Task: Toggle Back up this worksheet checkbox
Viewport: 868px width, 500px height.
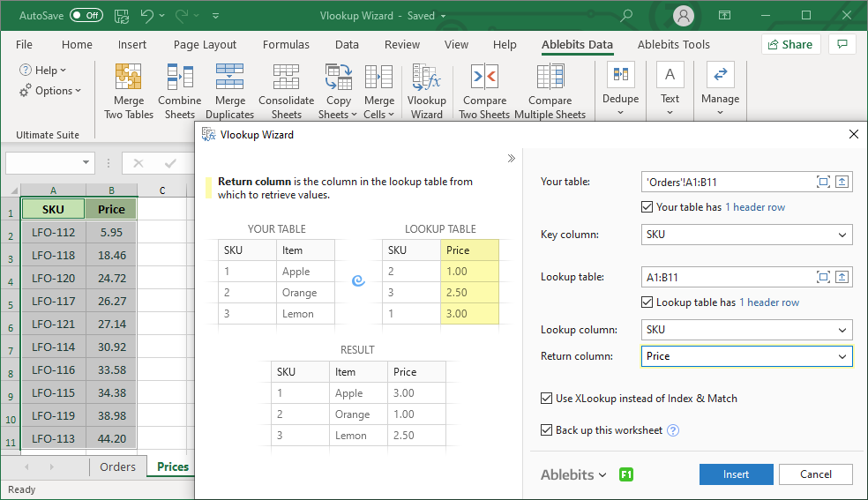Action: tap(546, 429)
